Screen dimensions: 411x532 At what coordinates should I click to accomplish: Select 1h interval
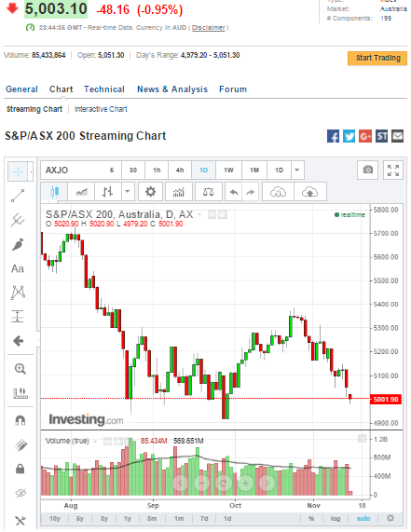coord(157,170)
